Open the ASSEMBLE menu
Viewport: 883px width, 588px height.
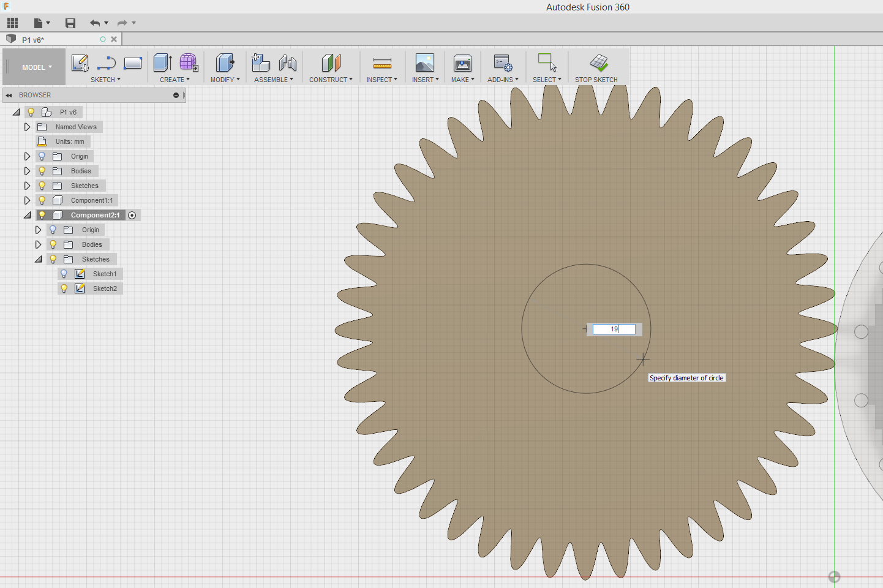(274, 80)
